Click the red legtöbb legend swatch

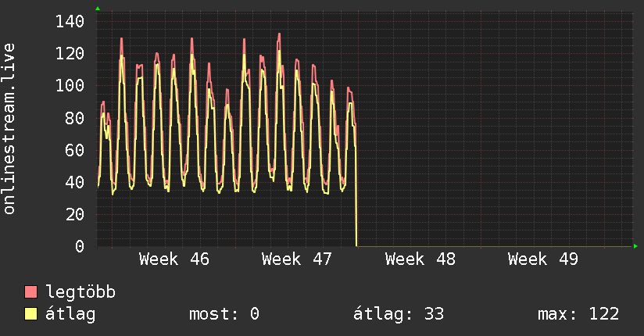click(30, 292)
